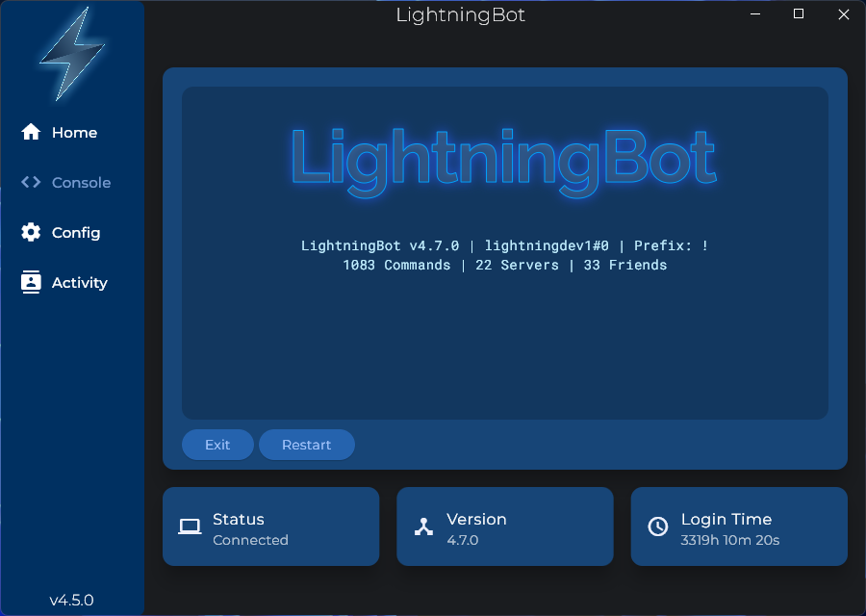
Task: Click the LightningBot title bar text
Action: [x=459, y=14]
